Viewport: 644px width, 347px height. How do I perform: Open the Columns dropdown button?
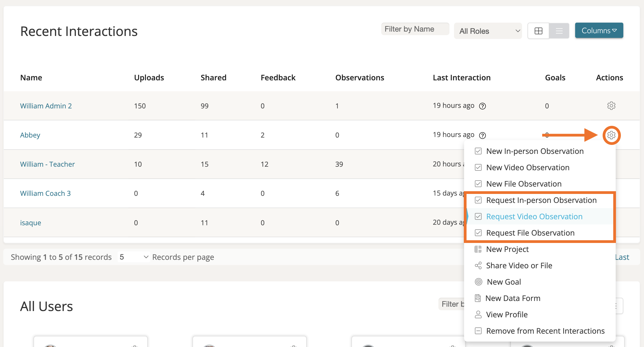tap(599, 31)
